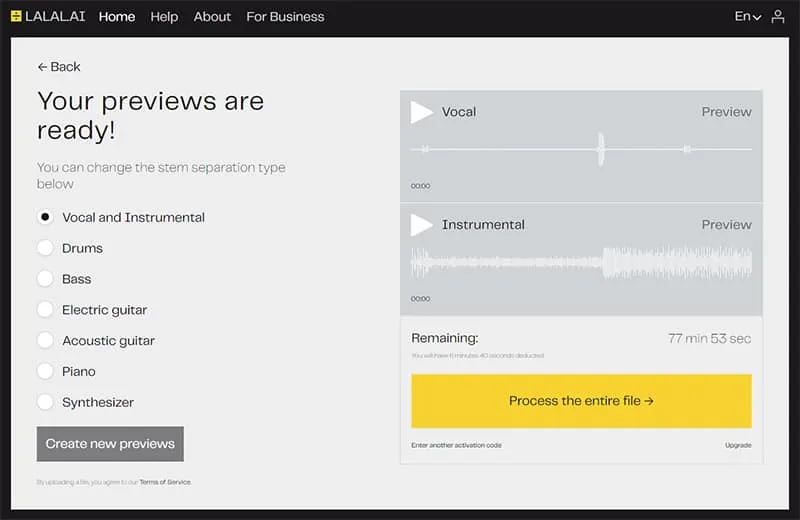Play the Instrumental preview track
Viewport: 800px width, 520px height.
pos(421,225)
